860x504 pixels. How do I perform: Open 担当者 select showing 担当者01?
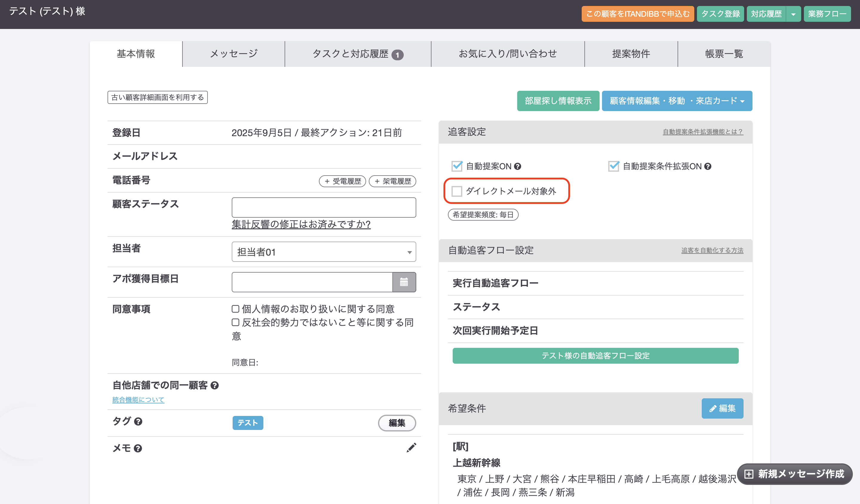pyautogui.click(x=323, y=252)
